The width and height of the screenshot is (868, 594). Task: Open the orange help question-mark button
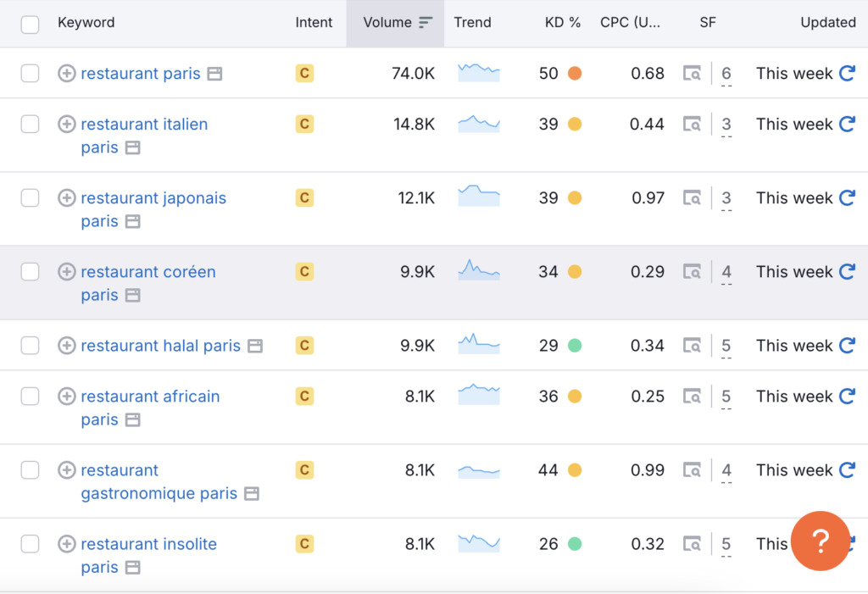point(821,541)
